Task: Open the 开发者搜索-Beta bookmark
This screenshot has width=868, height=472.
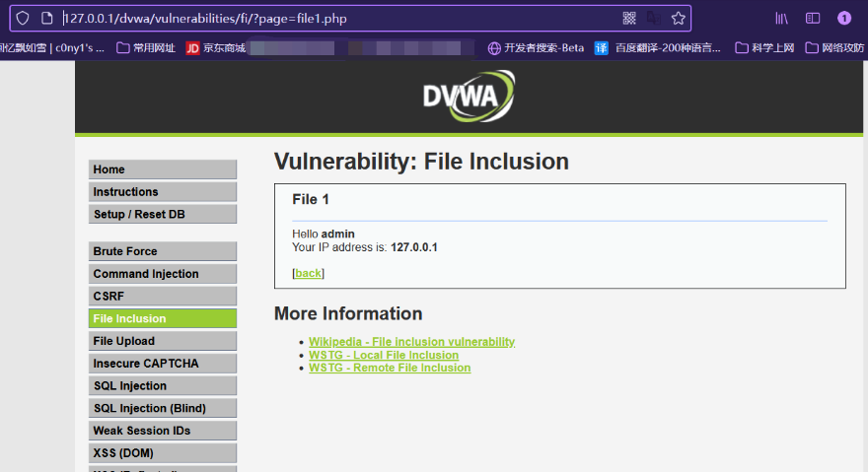Action: 536,48
